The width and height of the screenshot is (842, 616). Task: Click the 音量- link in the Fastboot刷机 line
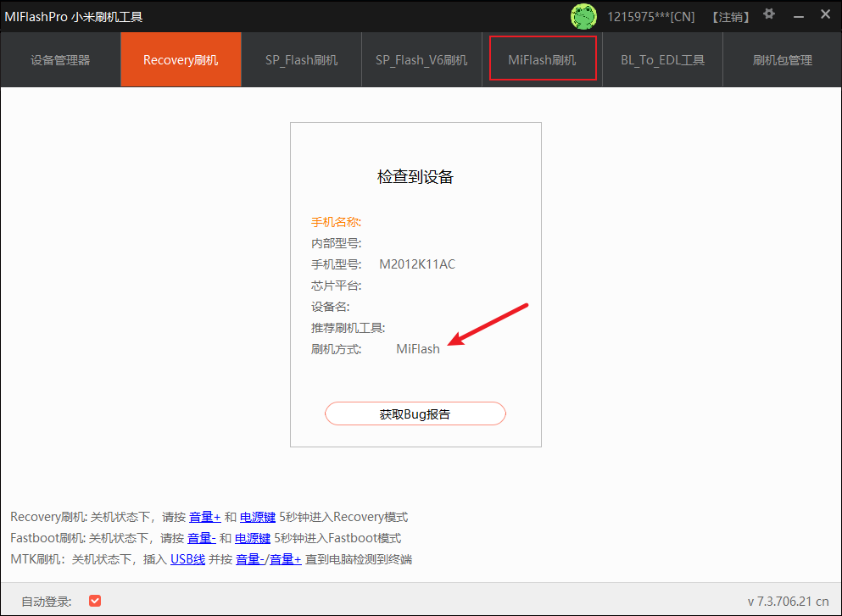(x=201, y=538)
